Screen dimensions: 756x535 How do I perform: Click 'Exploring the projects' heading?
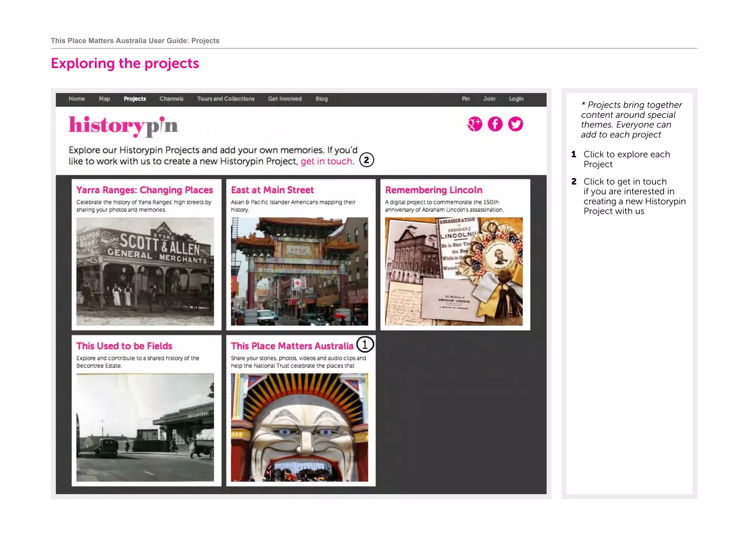tap(125, 64)
